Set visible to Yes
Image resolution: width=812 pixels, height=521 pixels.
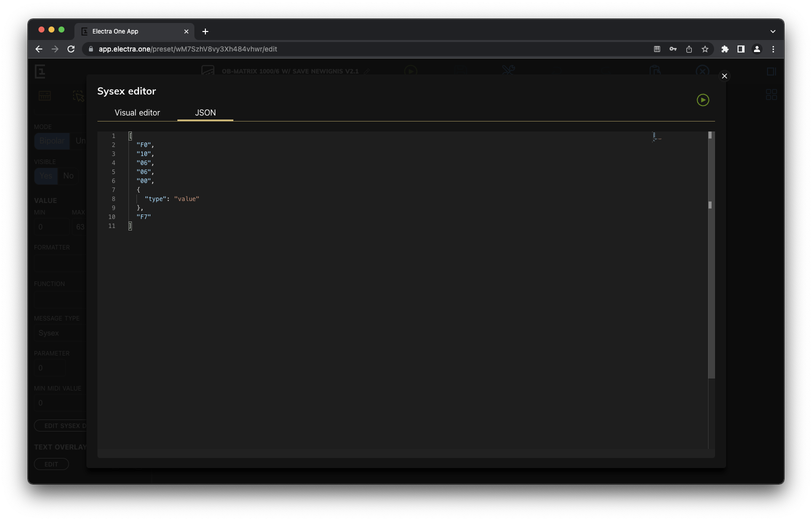(x=46, y=175)
